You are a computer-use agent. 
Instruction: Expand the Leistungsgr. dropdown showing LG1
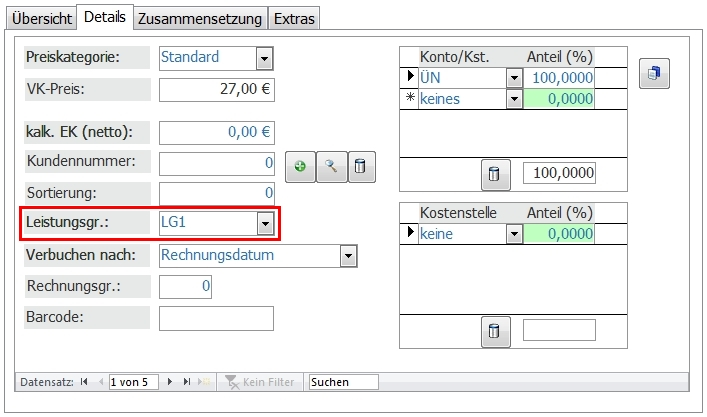264,223
